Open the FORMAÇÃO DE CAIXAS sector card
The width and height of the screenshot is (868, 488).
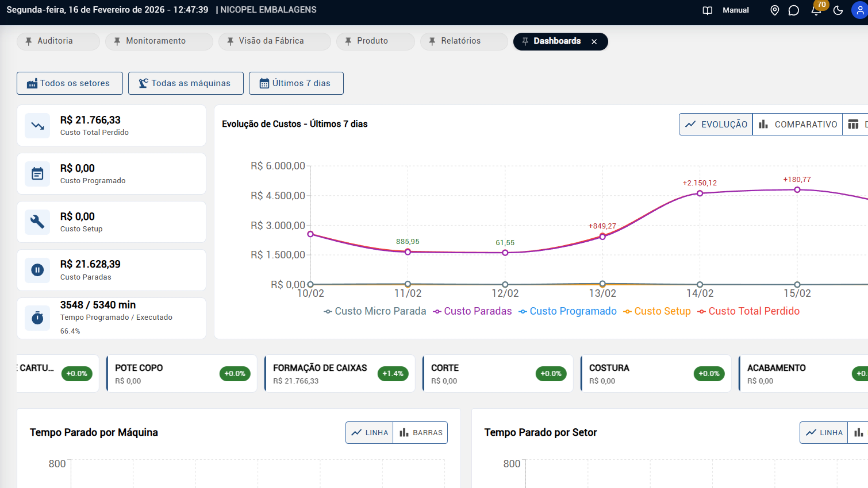340,373
